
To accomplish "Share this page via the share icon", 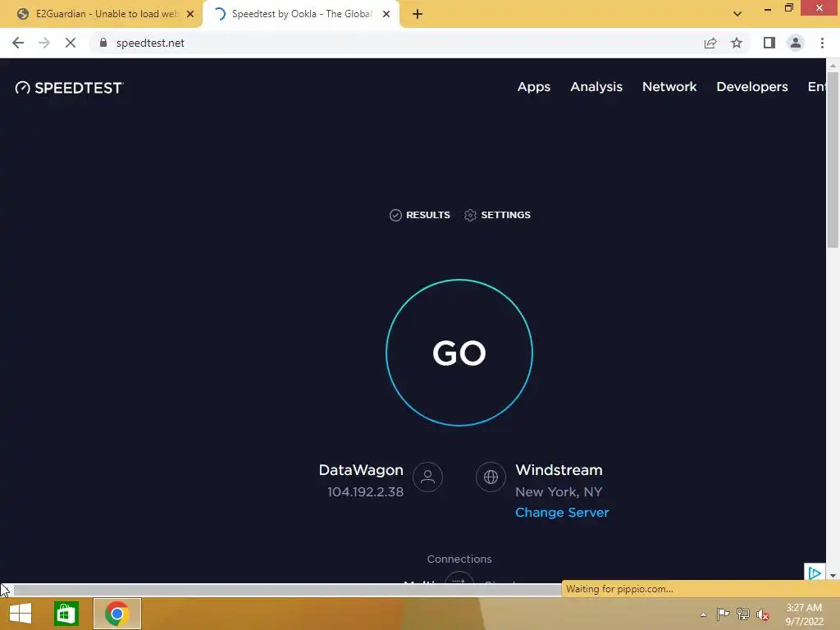I will [x=710, y=43].
